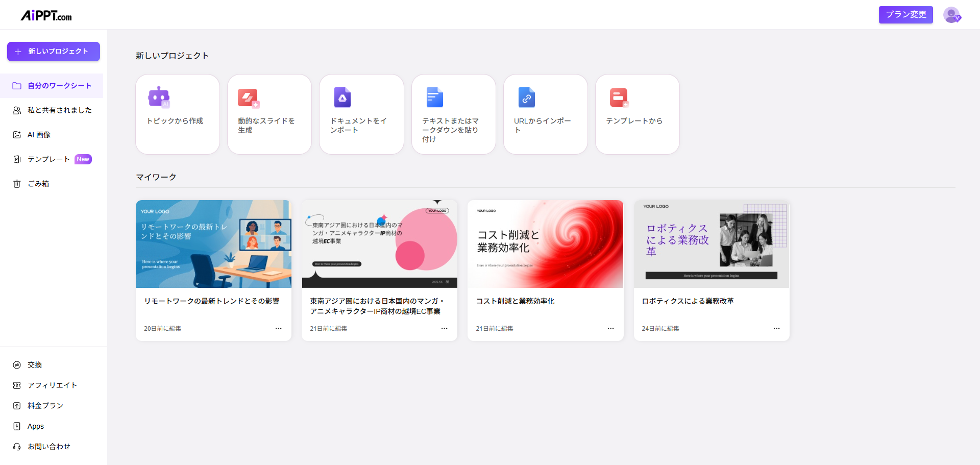Open the user avatar account menu
This screenshot has height=465, width=980.
[x=951, y=15]
